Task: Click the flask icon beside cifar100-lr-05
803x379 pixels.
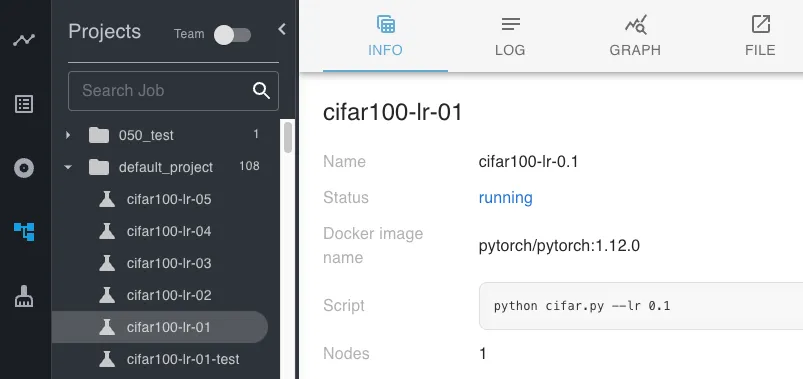Action: 107,199
